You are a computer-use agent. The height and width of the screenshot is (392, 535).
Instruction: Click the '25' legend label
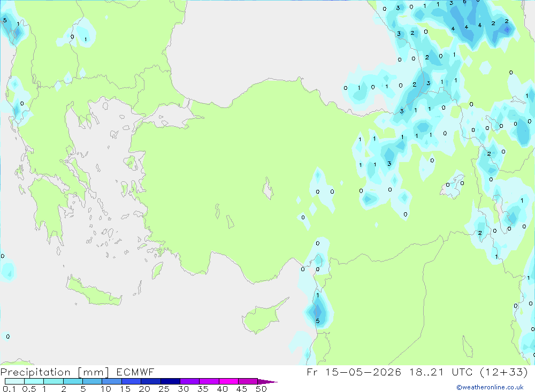pos(164,389)
